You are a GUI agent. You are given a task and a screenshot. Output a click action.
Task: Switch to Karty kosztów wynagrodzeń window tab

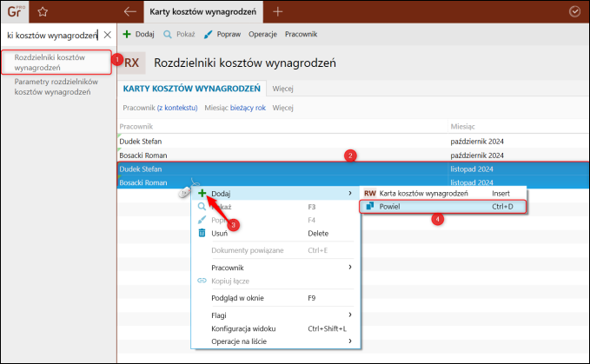tap(203, 11)
